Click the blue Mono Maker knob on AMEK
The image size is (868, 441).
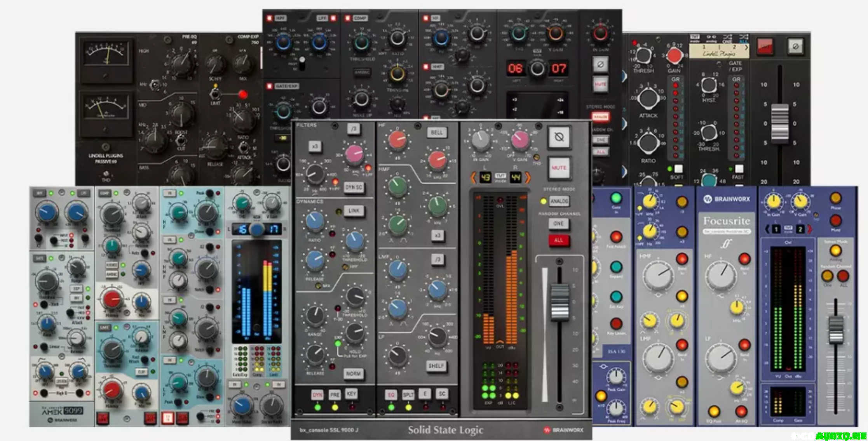242,406
